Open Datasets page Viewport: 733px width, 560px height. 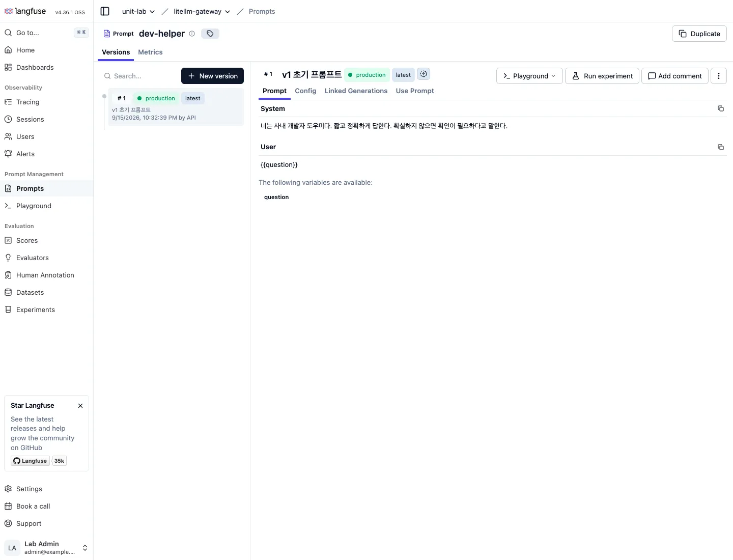(x=46, y=292)
